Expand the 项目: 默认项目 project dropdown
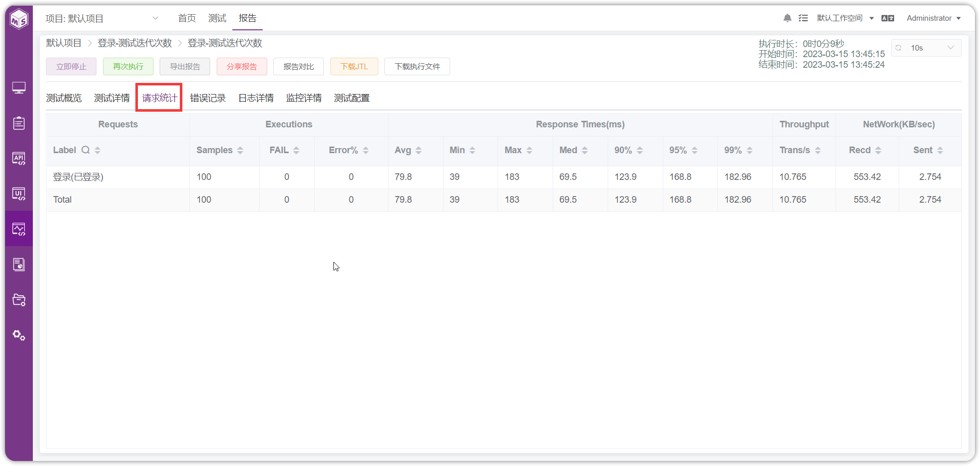The image size is (980, 466). (102, 19)
